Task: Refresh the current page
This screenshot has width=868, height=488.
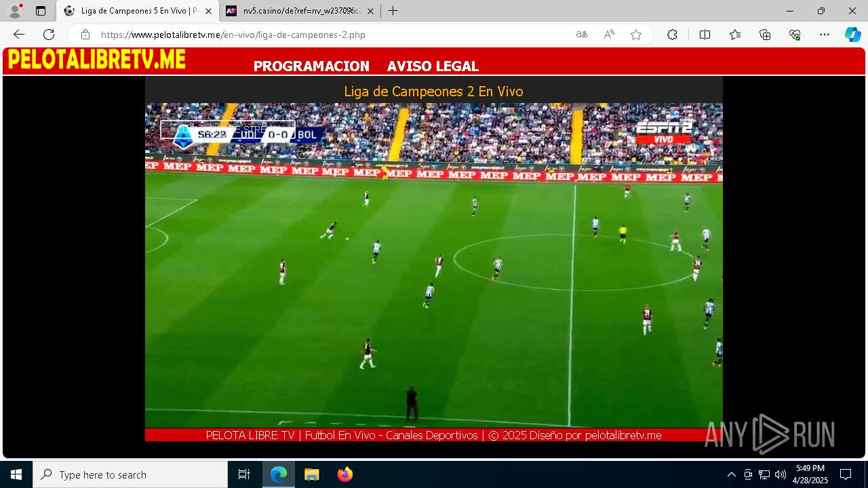Action: coord(49,35)
